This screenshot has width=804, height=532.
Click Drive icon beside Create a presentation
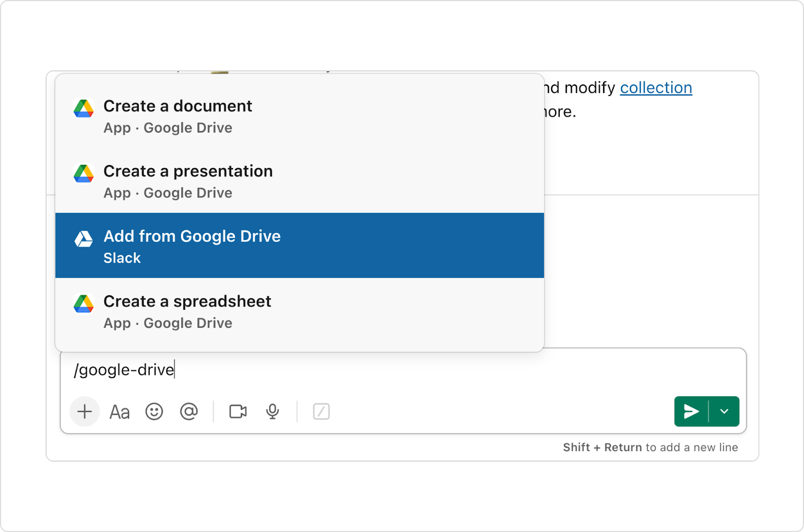point(83,173)
